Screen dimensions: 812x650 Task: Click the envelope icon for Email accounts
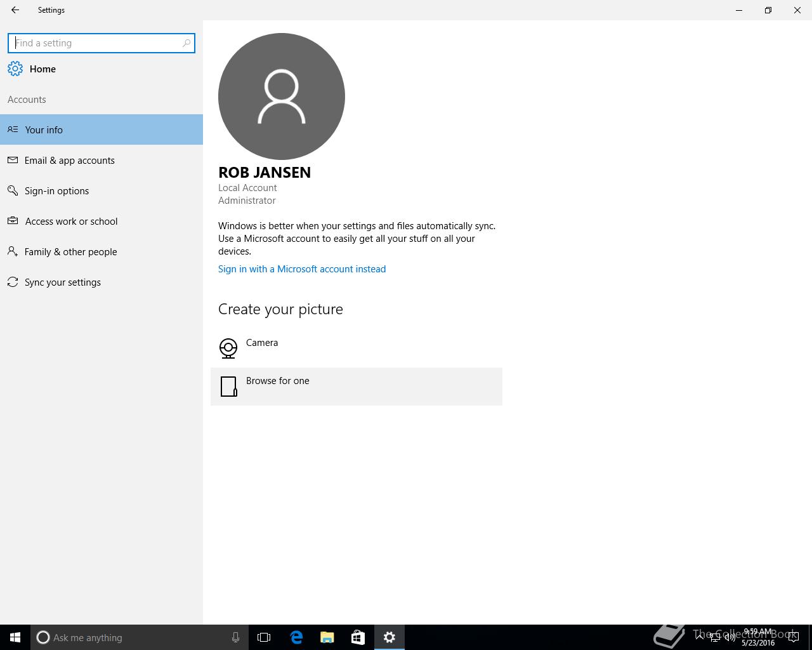13,160
